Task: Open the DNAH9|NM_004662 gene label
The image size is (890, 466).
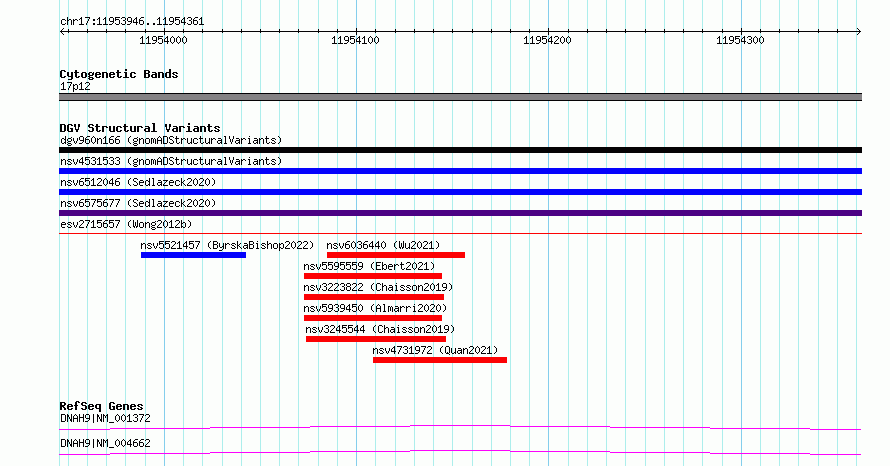Action: coord(105,443)
